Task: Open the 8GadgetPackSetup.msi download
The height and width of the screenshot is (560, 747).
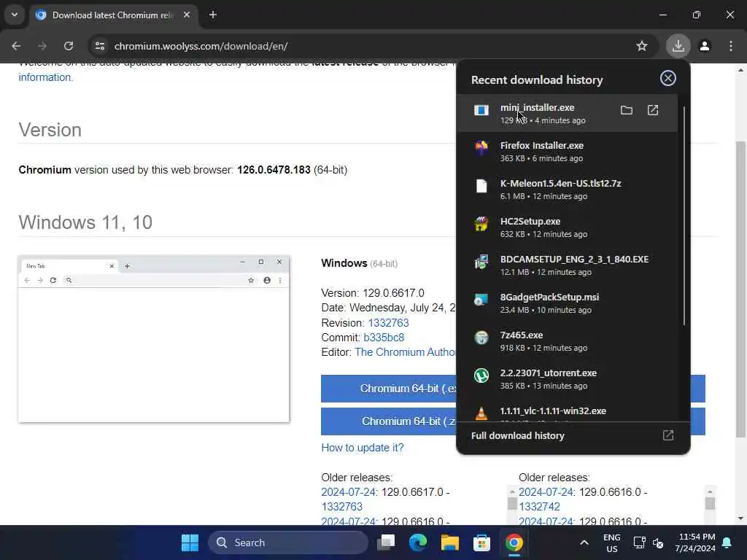Action: (566, 303)
